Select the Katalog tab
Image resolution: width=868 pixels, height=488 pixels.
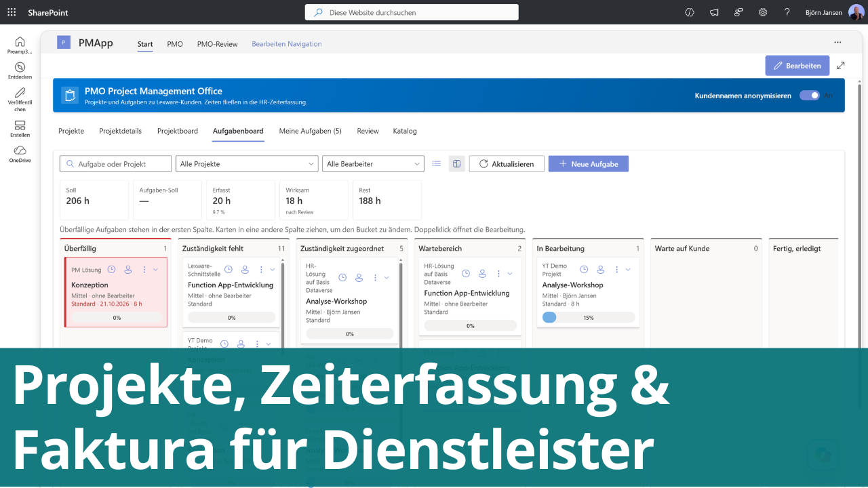tap(405, 131)
